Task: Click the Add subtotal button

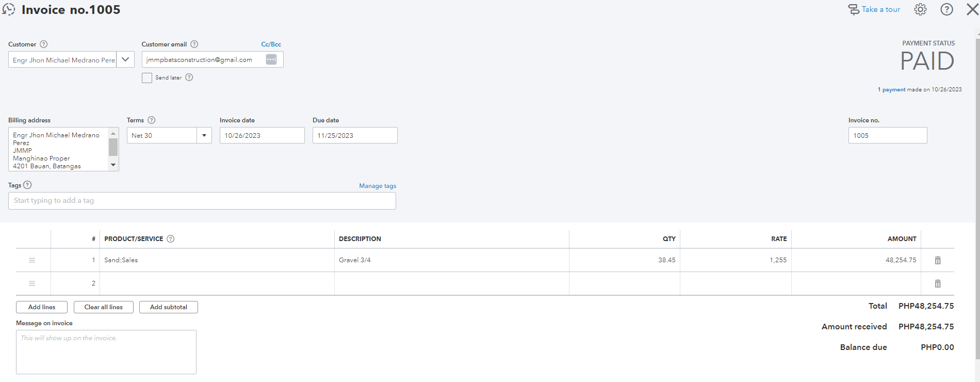Action: click(168, 307)
